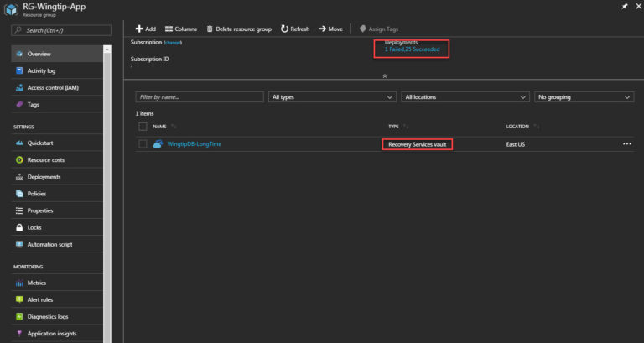
Task: Select the Overview menu item
Action: pos(57,54)
